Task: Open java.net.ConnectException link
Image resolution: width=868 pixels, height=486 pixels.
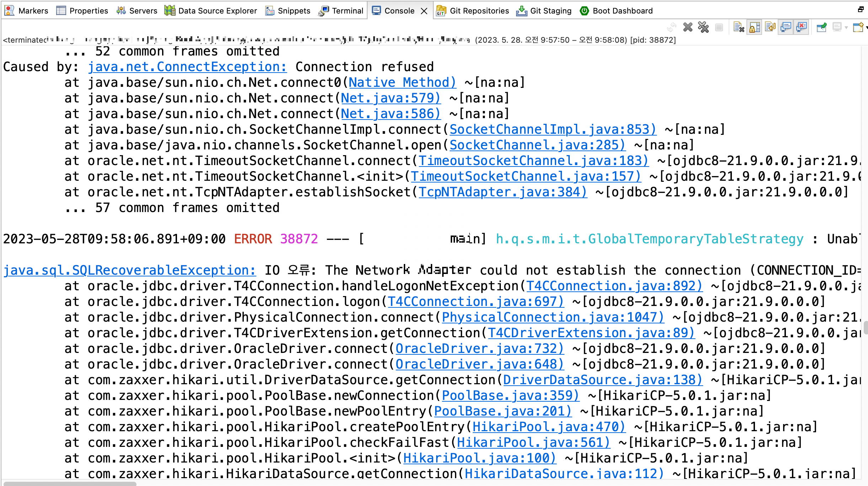Action: [x=187, y=67]
